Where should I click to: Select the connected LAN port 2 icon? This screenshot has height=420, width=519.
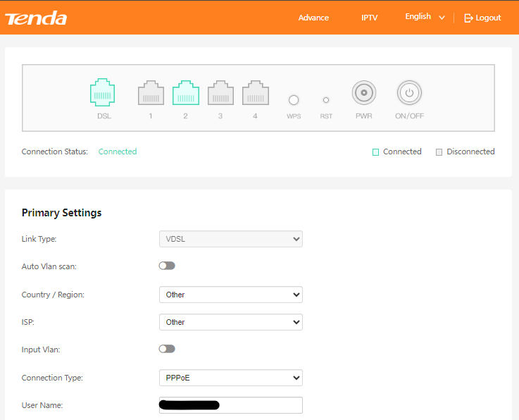point(186,93)
